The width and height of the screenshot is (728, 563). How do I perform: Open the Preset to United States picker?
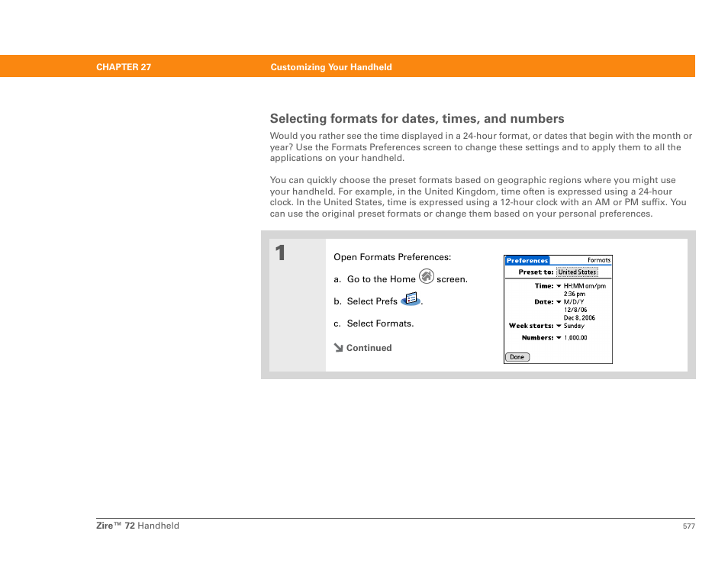point(577,272)
